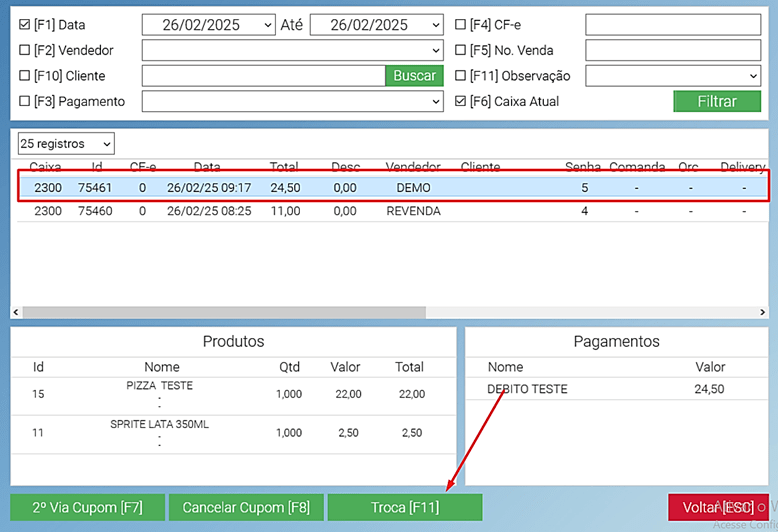This screenshot has width=778, height=532.
Task: Enable the [F10] Cliente filter checkbox
Action: (x=25, y=76)
